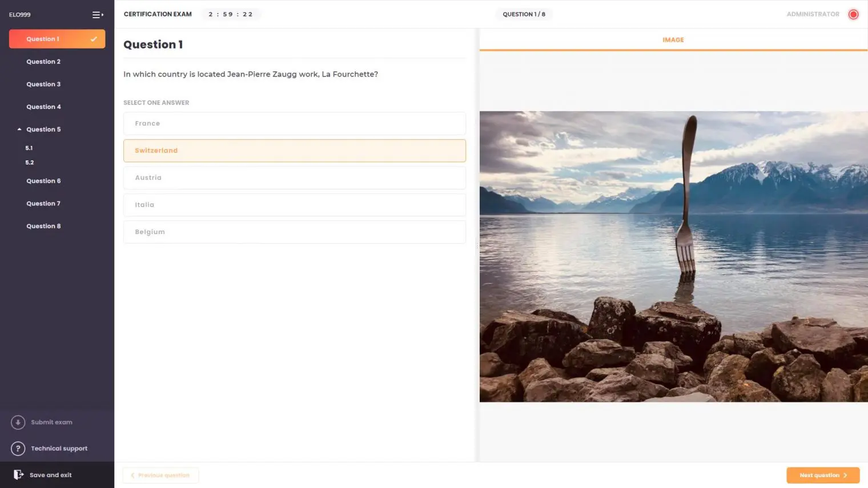868x488 pixels.
Task: Open Question 6 in the sidebar
Action: [x=43, y=181]
